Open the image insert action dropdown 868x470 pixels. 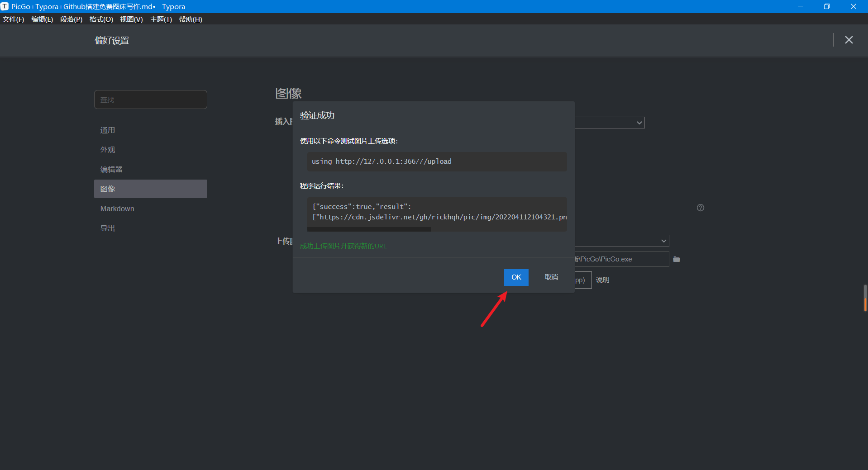[x=610, y=123]
